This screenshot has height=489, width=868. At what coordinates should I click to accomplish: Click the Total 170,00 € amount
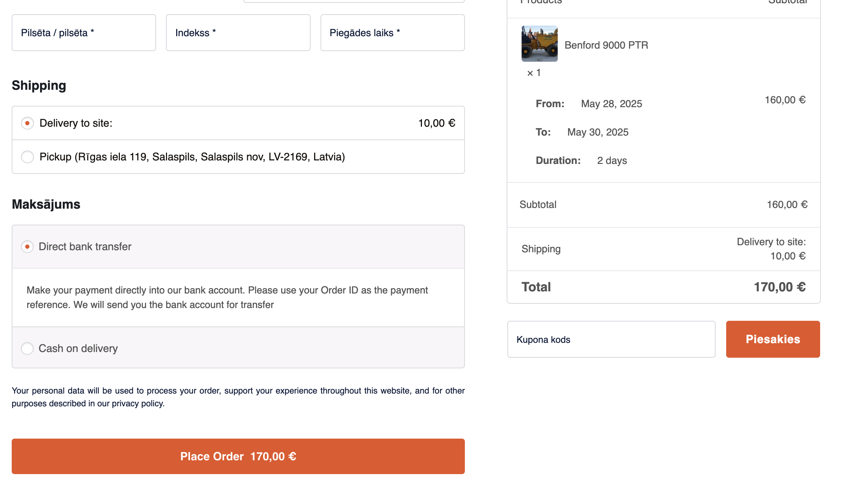[780, 287]
